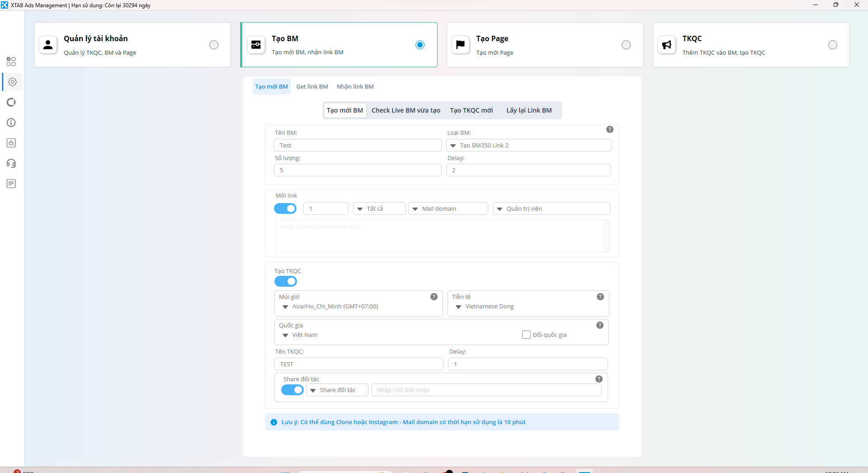Click the refresh icon in the sidebar

pos(11,102)
